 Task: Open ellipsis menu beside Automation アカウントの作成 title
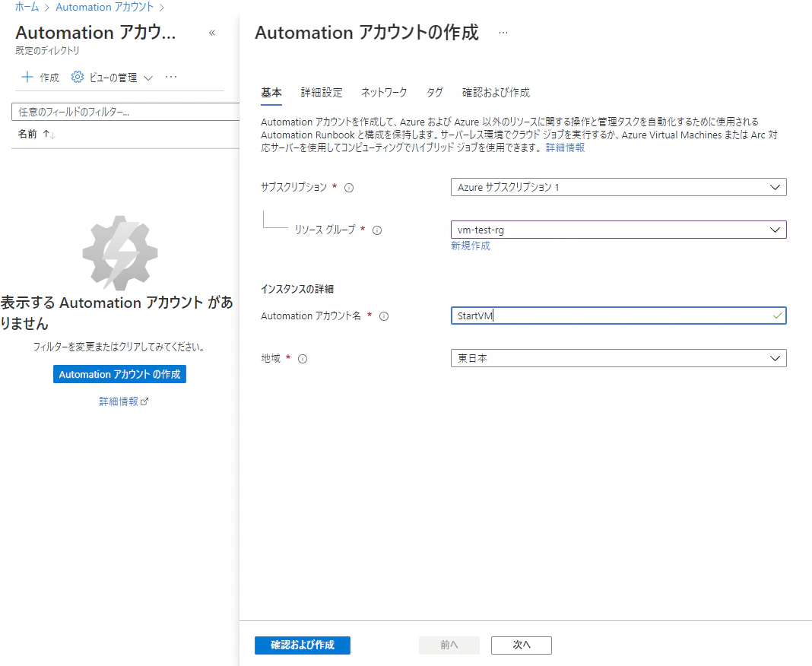click(x=503, y=33)
